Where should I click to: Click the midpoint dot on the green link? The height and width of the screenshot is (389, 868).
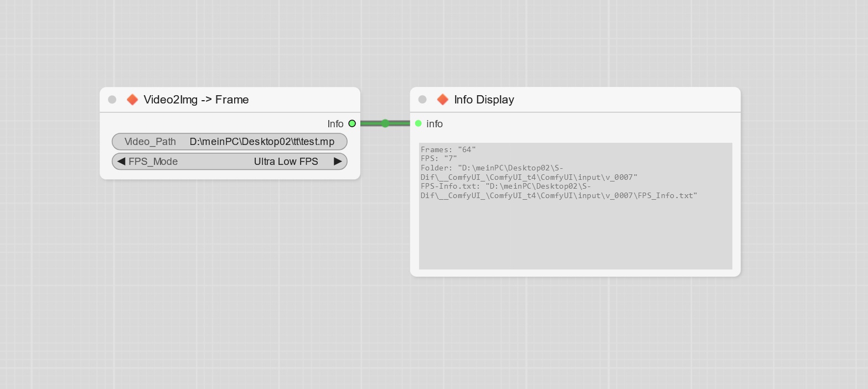pos(385,123)
